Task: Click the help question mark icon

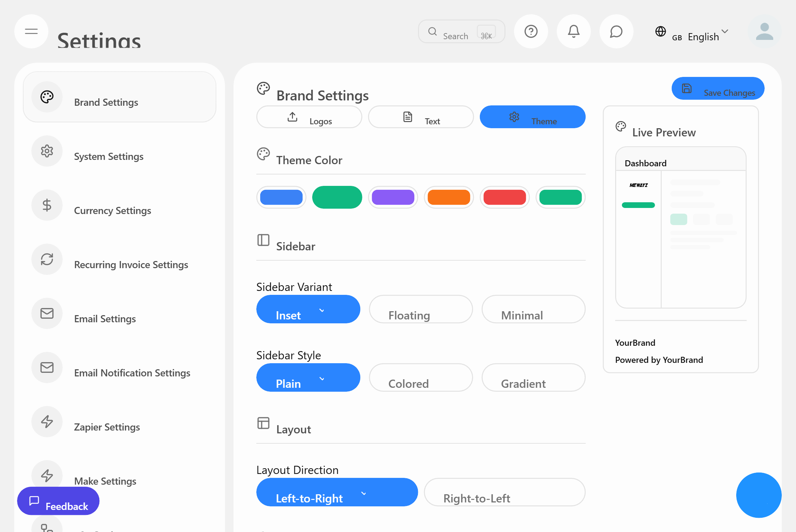Action: pyautogui.click(x=531, y=31)
